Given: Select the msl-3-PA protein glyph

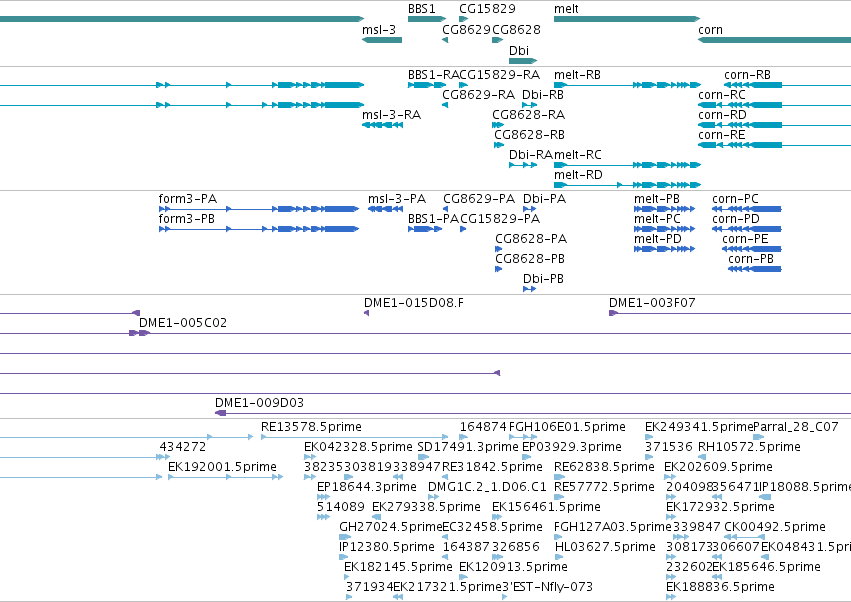Looking at the screenshot, I should click(x=385, y=208).
